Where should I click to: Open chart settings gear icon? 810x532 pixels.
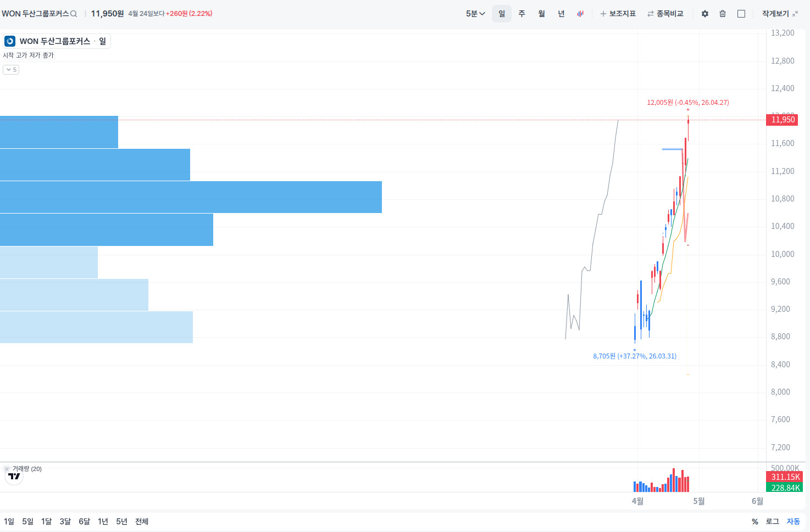pos(705,14)
